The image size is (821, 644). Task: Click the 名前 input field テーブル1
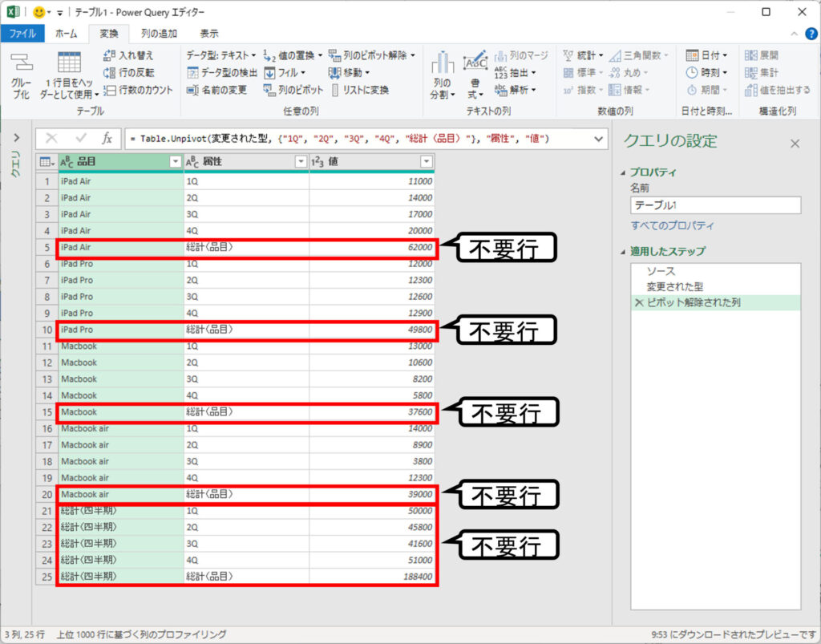point(715,205)
